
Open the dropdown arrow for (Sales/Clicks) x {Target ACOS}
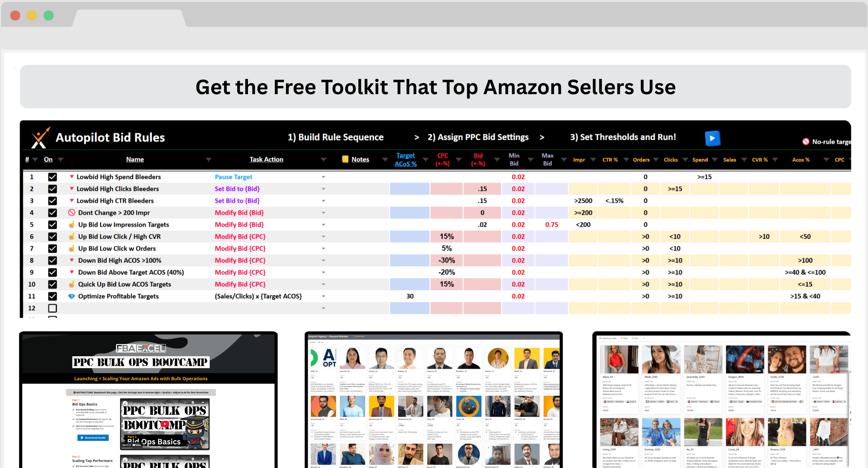(x=323, y=296)
